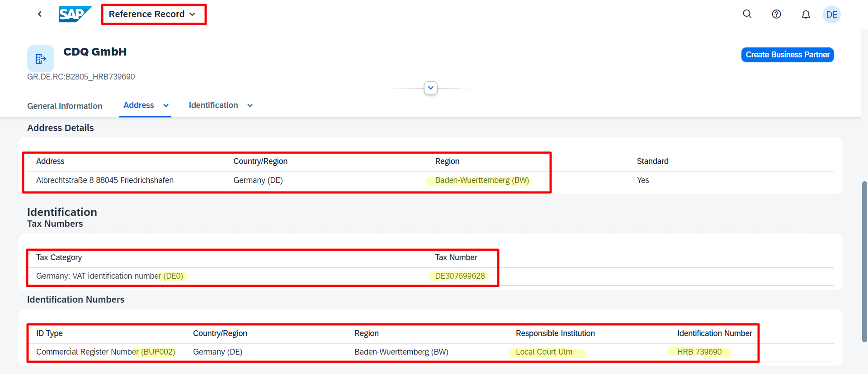The image size is (868, 374).
Task: Click the Germany (DE) cell in Address Details
Action: 258,180
